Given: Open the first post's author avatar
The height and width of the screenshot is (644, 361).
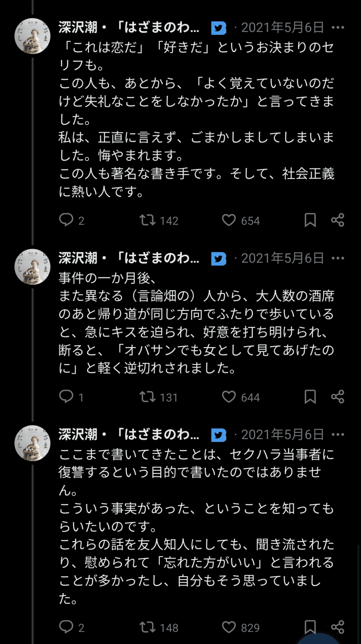Looking at the screenshot, I should click(33, 36).
